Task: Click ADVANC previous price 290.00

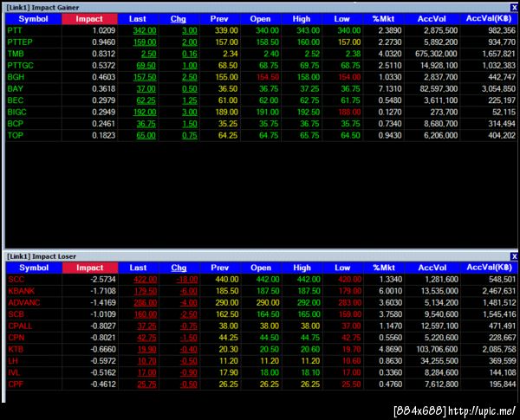Action: point(227,302)
